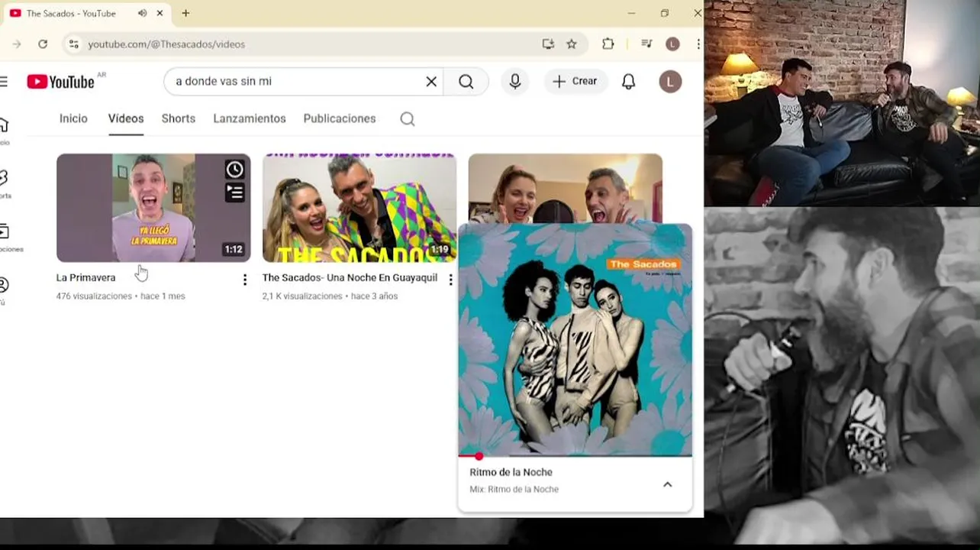The image size is (980, 550).
Task: Open Chrome three-dot menu
Action: pos(698,44)
